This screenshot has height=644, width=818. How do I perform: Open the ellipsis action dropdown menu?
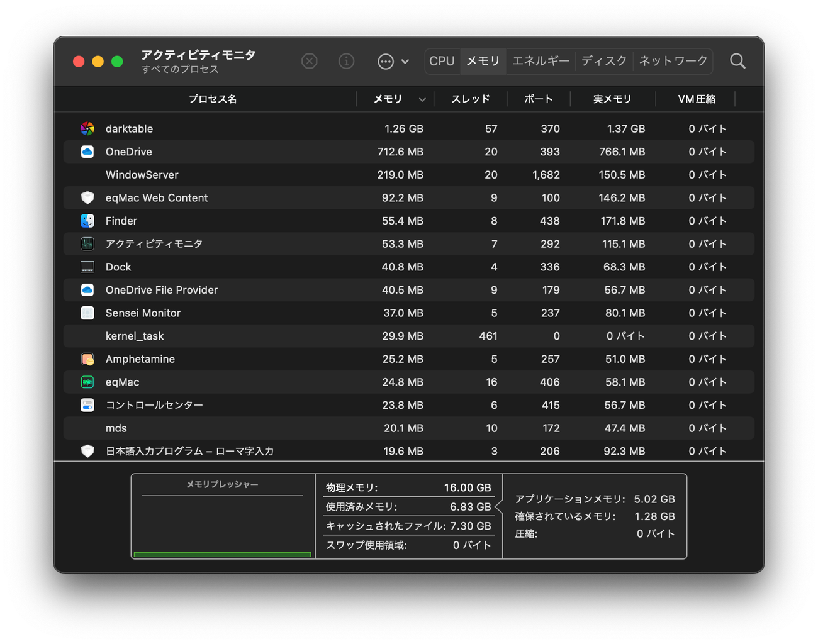click(393, 61)
